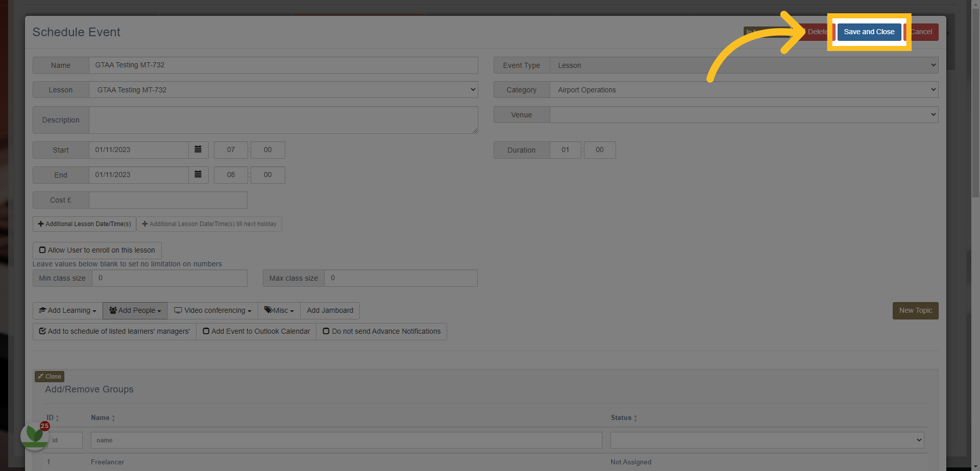Screen dimensions: 980x471
Task: Close the Add/Remove Groups panel
Action: pos(50,377)
